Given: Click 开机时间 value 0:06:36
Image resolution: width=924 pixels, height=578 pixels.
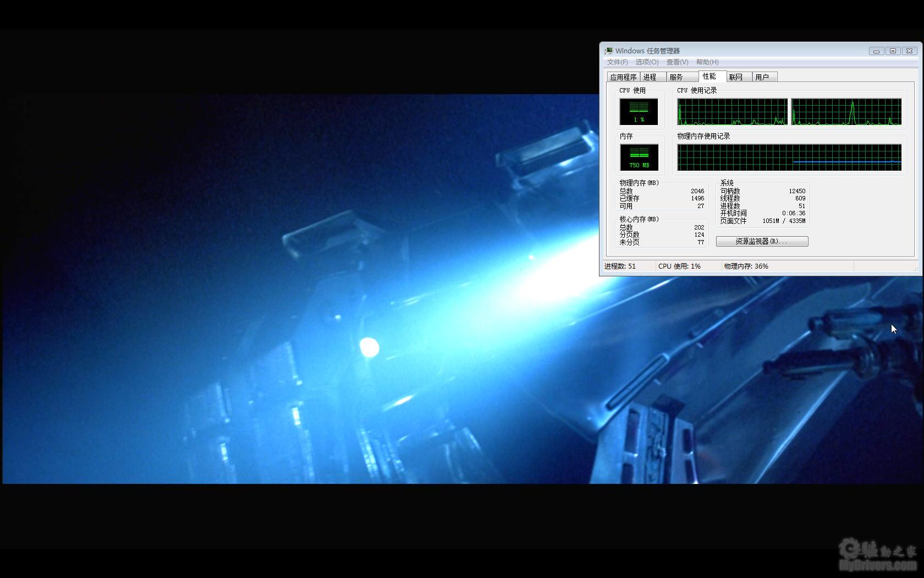Looking at the screenshot, I should click(x=794, y=213).
